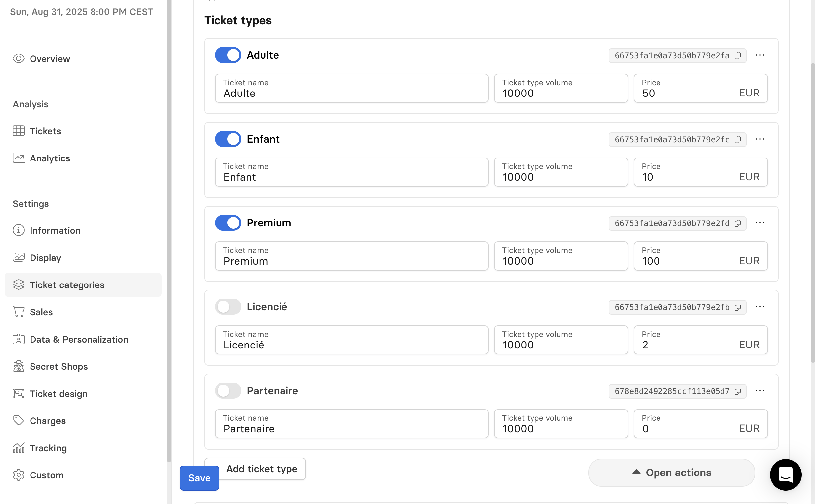Open more options for Enfant ticket
This screenshot has width=815, height=504.
(760, 139)
